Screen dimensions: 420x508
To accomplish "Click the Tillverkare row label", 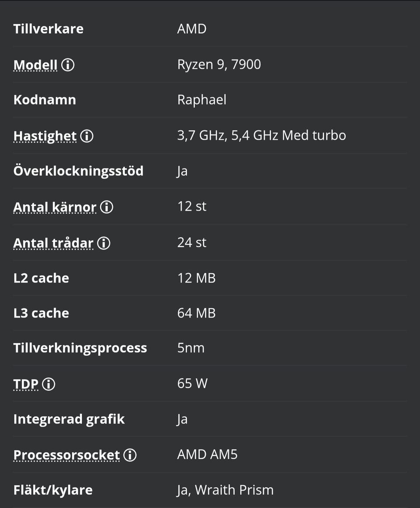I will tap(48, 29).
